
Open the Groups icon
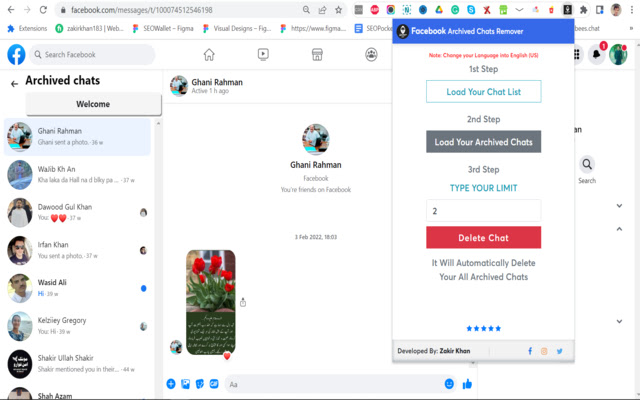[x=371, y=54]
